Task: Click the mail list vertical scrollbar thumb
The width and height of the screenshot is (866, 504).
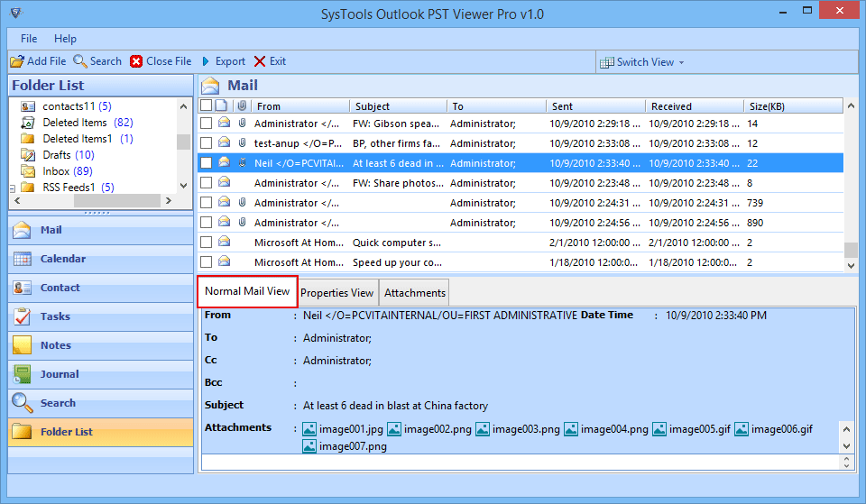Action: click(851, 250)
